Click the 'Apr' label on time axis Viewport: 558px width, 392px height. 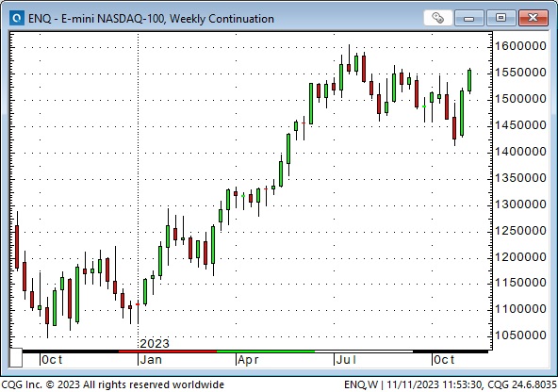click(248, 360)
